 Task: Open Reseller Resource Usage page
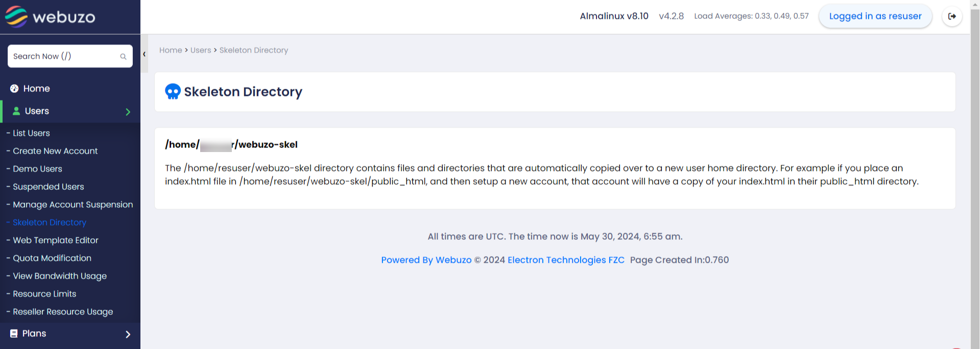pos(63,312)
